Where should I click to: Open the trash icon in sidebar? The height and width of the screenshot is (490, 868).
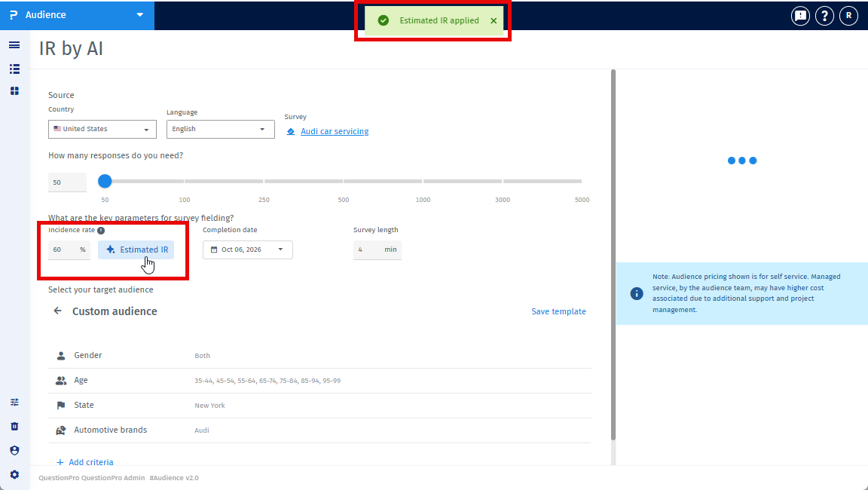click(x=14, y=426)
